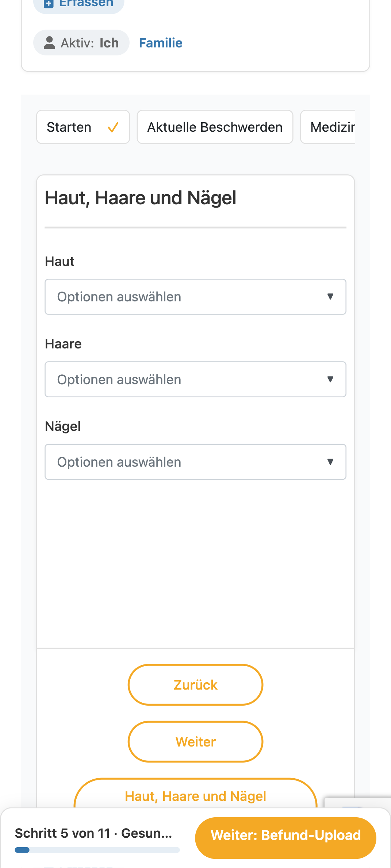Click the Nägel dropdown arrow
Screen dimensions: 391x868
click(330, 462)
